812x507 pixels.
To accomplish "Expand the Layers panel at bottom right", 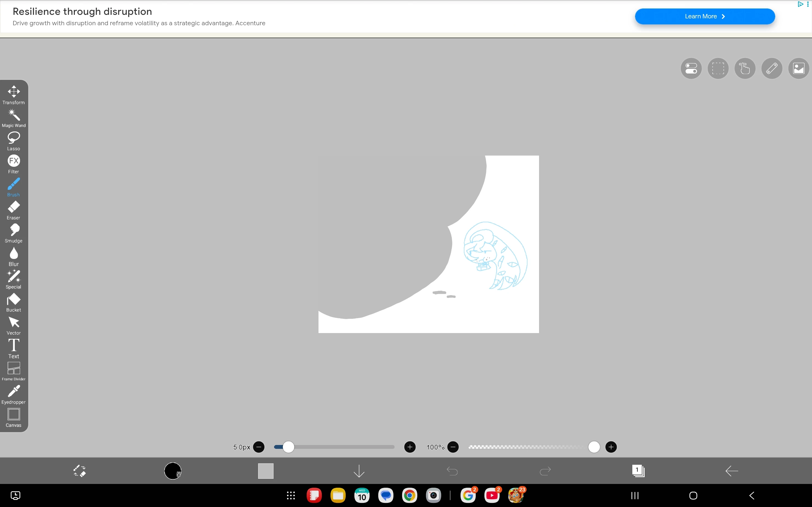I will click(x=638, y=471).
